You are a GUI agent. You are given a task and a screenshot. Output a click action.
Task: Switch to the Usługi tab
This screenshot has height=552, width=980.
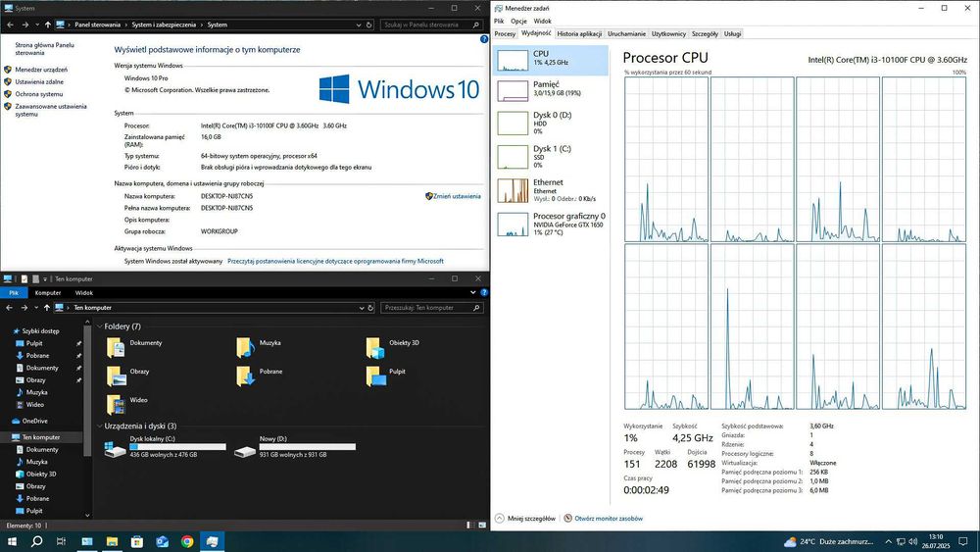[732, 33]
